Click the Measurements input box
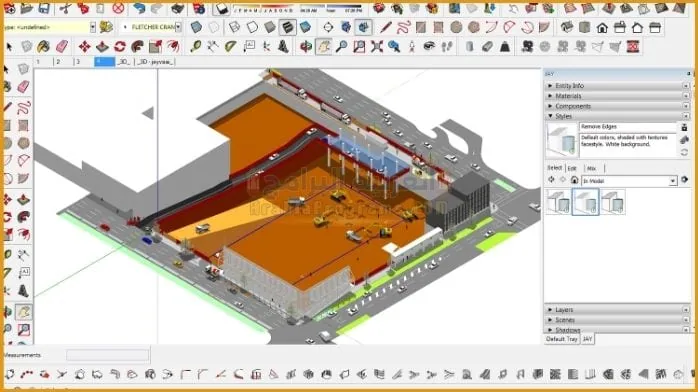Viewport: 698px width, 392px height. (x=108, y=355)
